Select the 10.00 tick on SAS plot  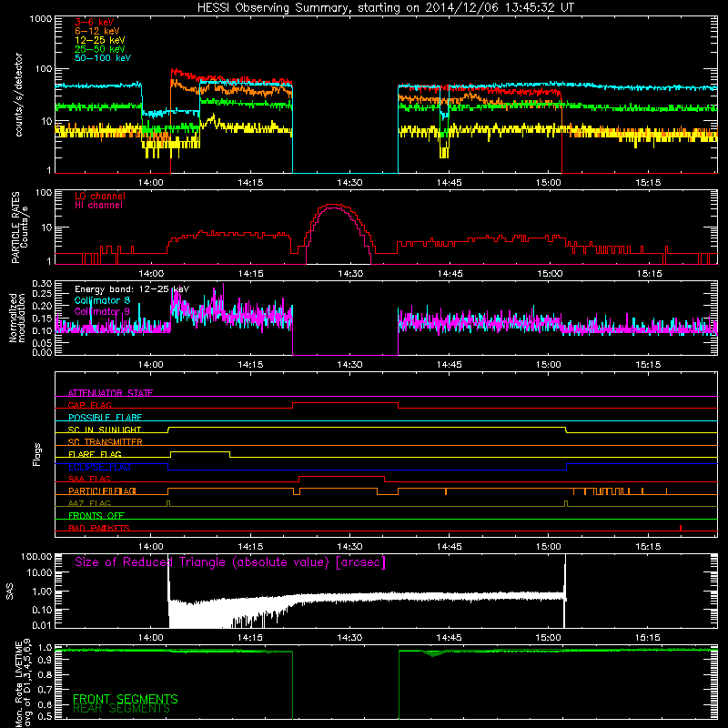[39, 572]
